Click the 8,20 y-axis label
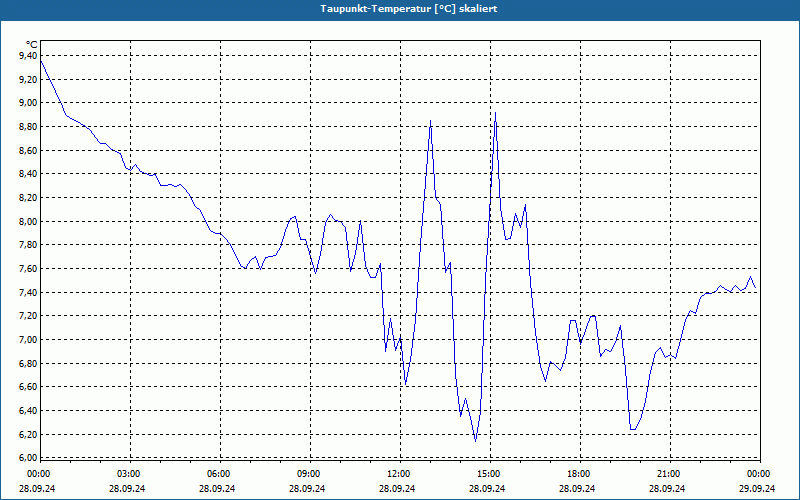Screen dimensions: 800x500 (29, 197)
